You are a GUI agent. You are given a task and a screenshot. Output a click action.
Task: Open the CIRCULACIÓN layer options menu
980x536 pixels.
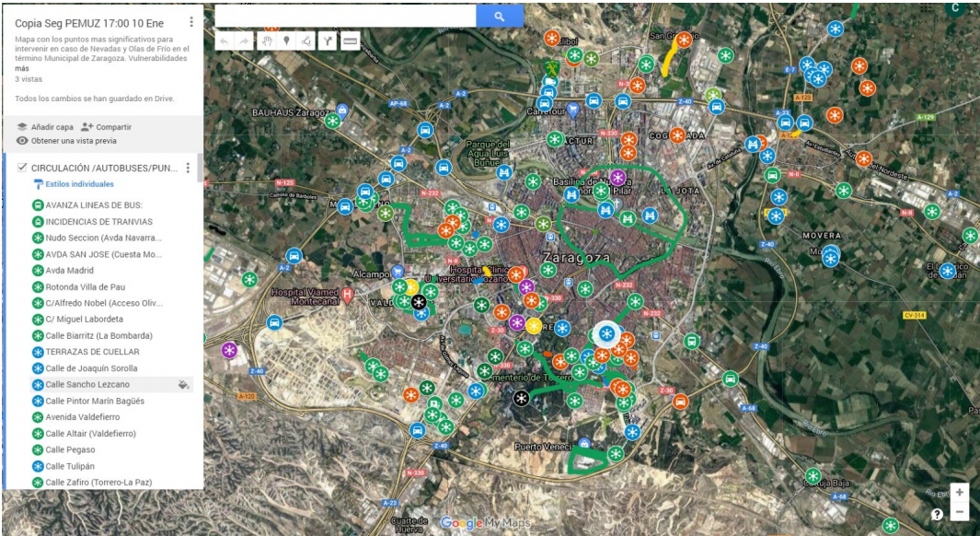point(188,169)
